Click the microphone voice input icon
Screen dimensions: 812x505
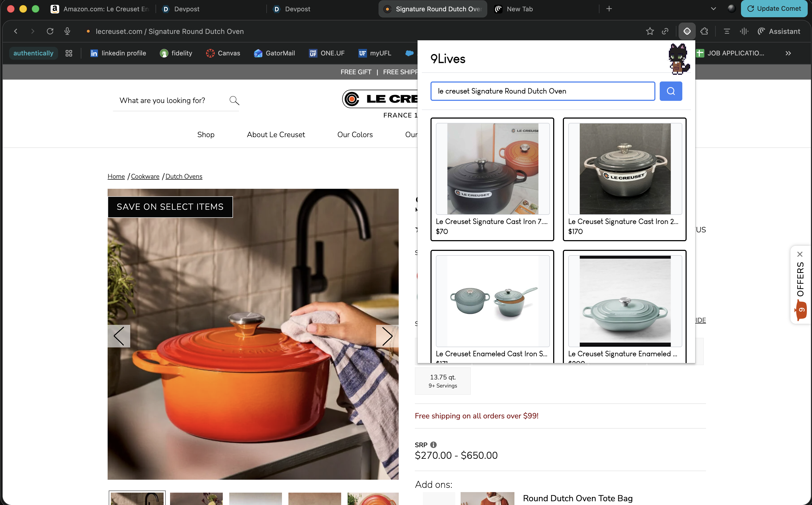click(67, 31)
